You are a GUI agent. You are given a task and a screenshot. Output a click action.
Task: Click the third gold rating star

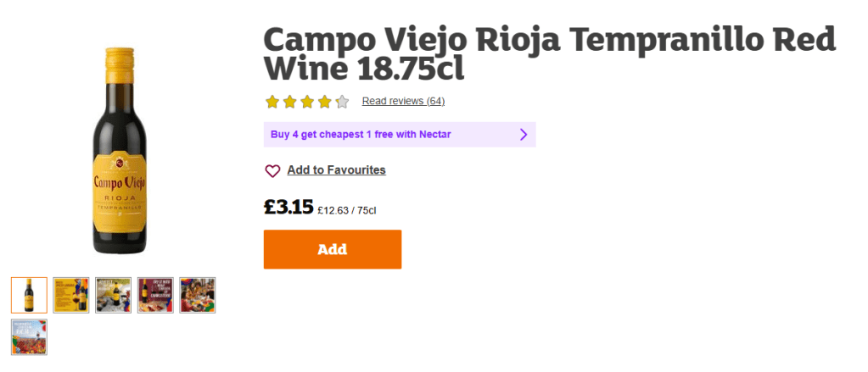coord(307,102)
